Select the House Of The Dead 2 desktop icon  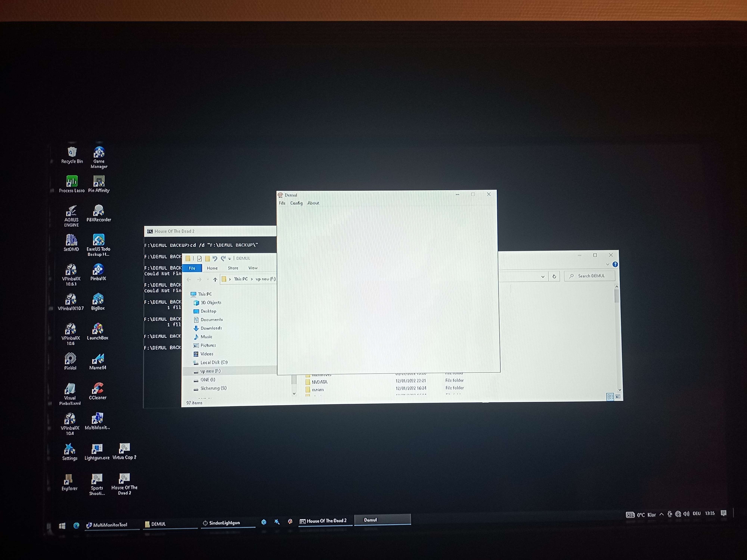(124, 484)
